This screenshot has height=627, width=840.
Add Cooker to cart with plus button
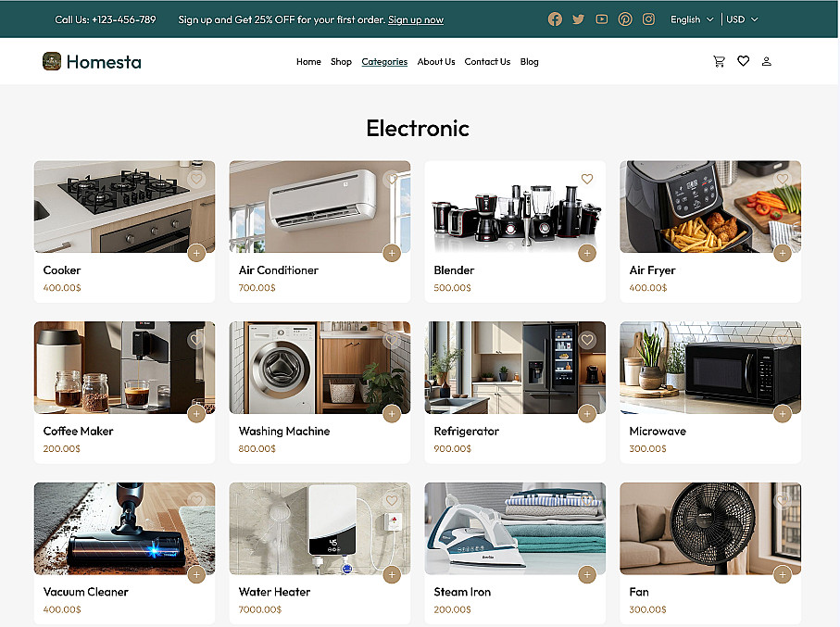196,253
